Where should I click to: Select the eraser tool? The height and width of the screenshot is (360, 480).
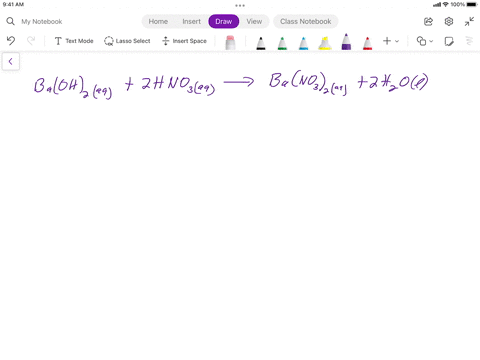point(230,42)
